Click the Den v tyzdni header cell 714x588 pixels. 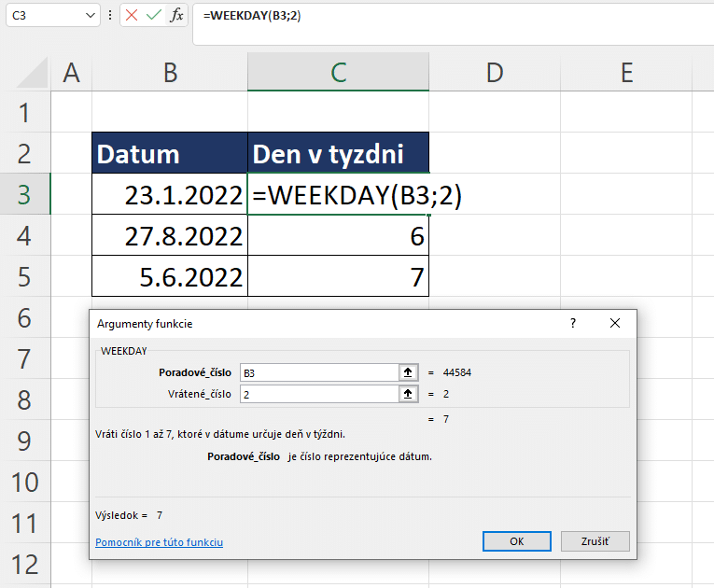tap(338, 153)
